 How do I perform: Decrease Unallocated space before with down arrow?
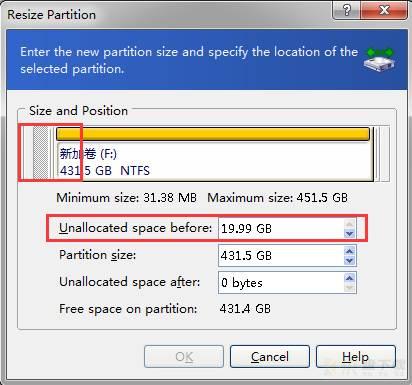[349, 233]
